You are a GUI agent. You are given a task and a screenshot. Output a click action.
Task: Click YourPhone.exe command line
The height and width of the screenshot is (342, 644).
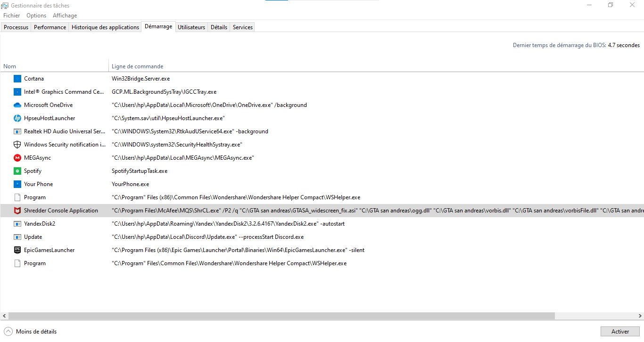(x=130, y=184)
